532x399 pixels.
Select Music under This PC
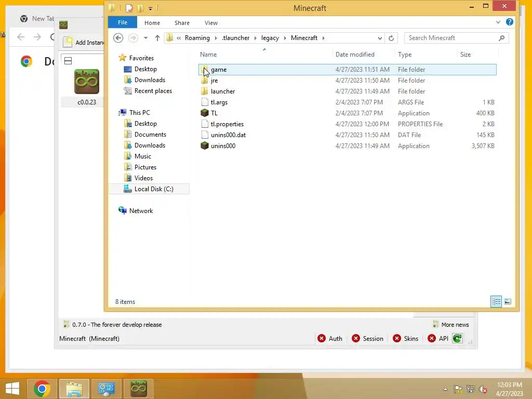click(142, 156)
